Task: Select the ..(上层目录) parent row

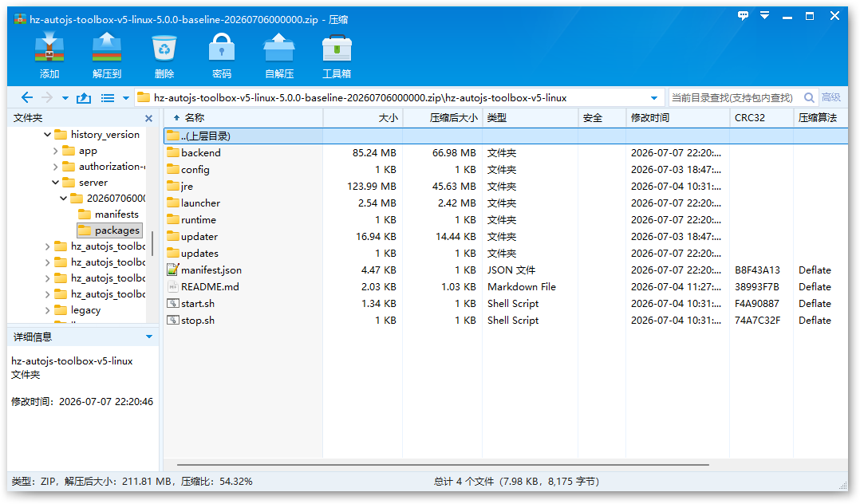Action: (505, 136)
